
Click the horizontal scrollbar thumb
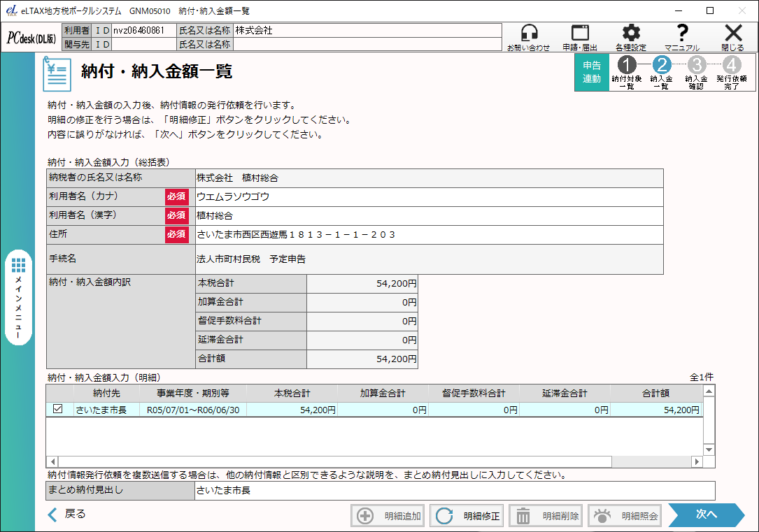point(335,461)
